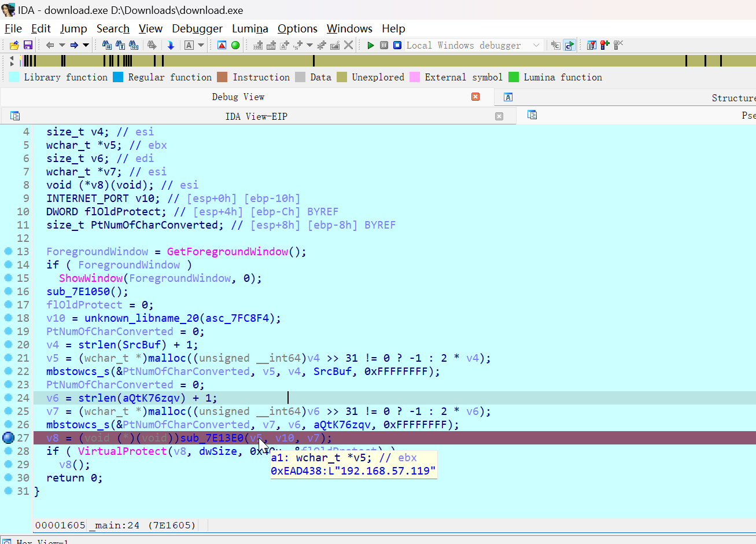The width and height of the screenshot is (756, 544).
Task: Click the search next occurrence icon
Action: 152,45
